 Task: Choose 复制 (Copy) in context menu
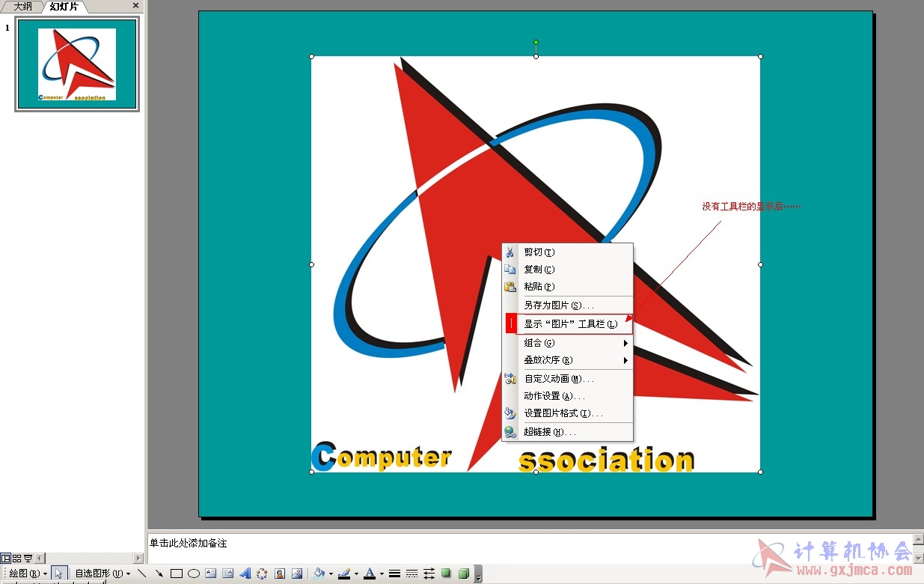click(567, 270)
